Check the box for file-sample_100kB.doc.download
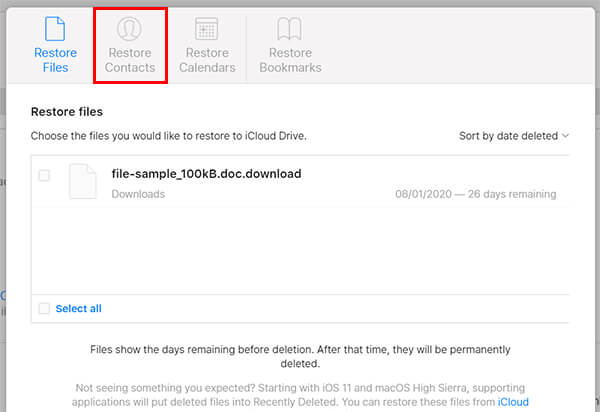Screen dimensions: 600x412 point(44,176)
